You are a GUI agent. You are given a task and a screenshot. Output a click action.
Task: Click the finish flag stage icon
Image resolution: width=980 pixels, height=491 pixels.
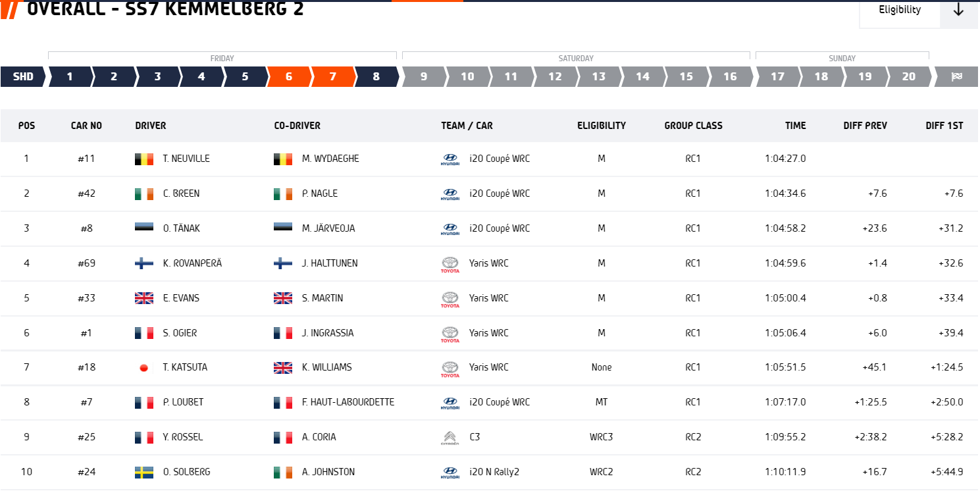pyautogui.click(x=956, y=76)
